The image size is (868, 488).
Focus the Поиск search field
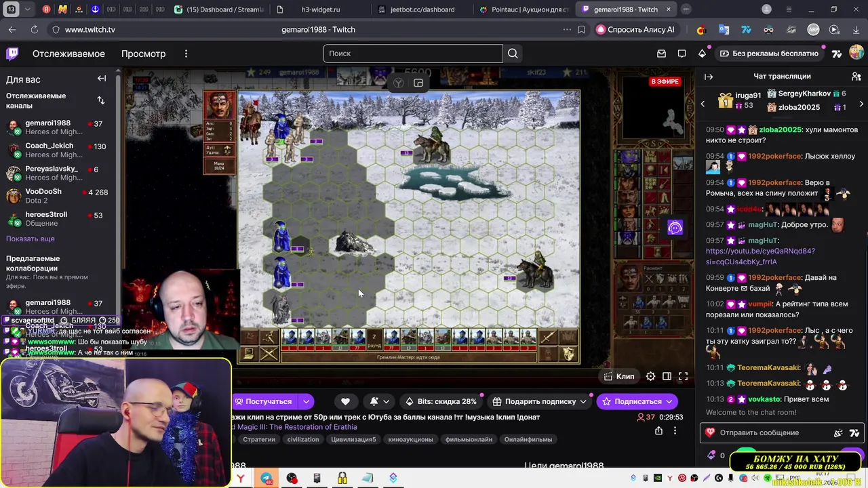pyautogui.click(x=413, y=54)
